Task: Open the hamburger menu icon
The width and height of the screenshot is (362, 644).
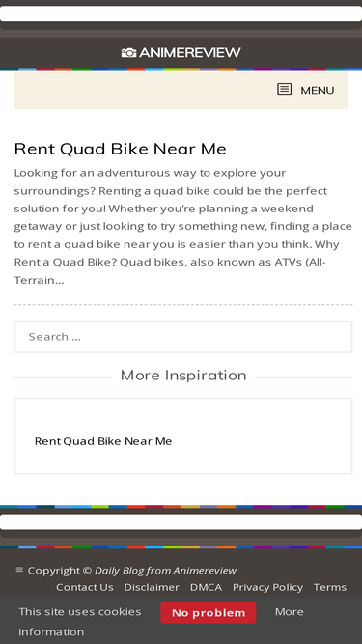Action: coord(285,89)
